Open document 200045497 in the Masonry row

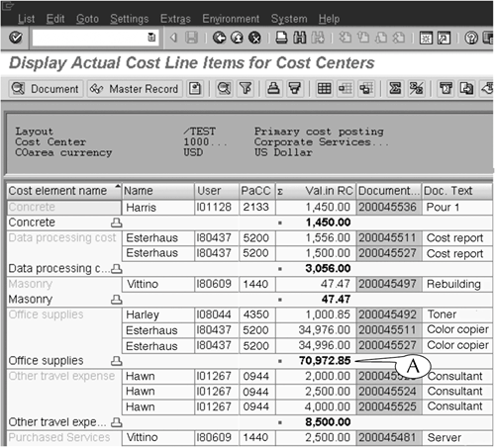tap(388, 284)
